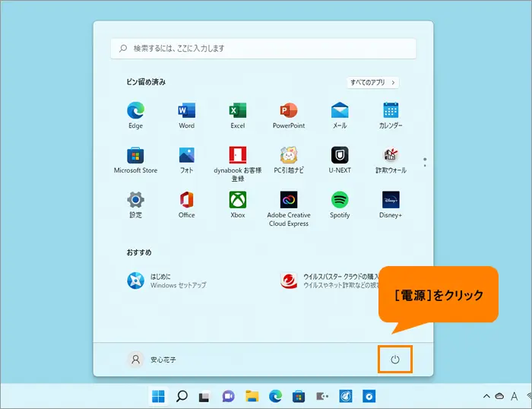
Task: Open the Chat taskbar icon
Action: (x=228, y=396)
